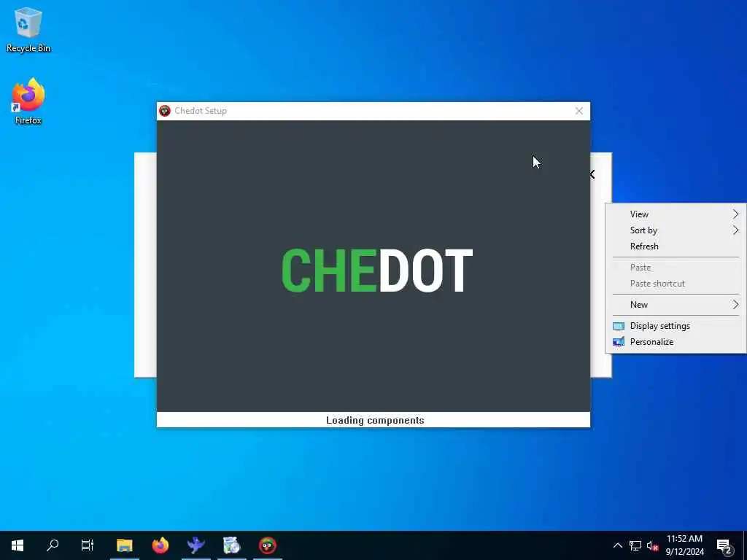Open taskbar Search magnifier
This screenshot has height=560, width=747.
(53, 545)
